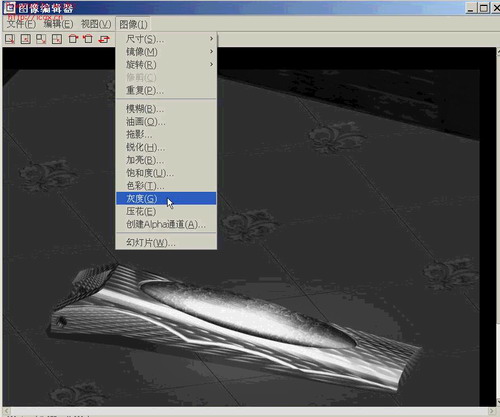Screen dimensions: 500x417
Task: Apply the highlighted 灰度(G) grayscale command
Action: pyautogui.click(x=166, y=198)
